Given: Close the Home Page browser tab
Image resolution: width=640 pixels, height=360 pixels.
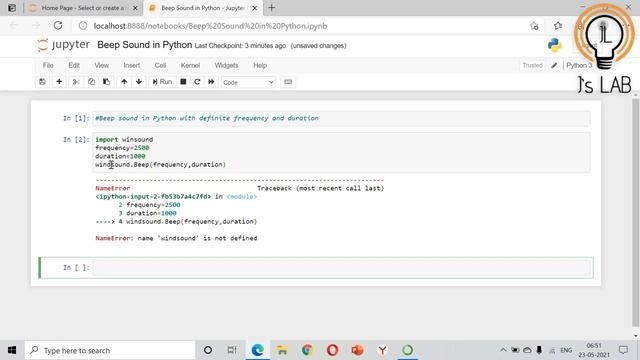Looking at the screenshot, I should coord(135,8).
